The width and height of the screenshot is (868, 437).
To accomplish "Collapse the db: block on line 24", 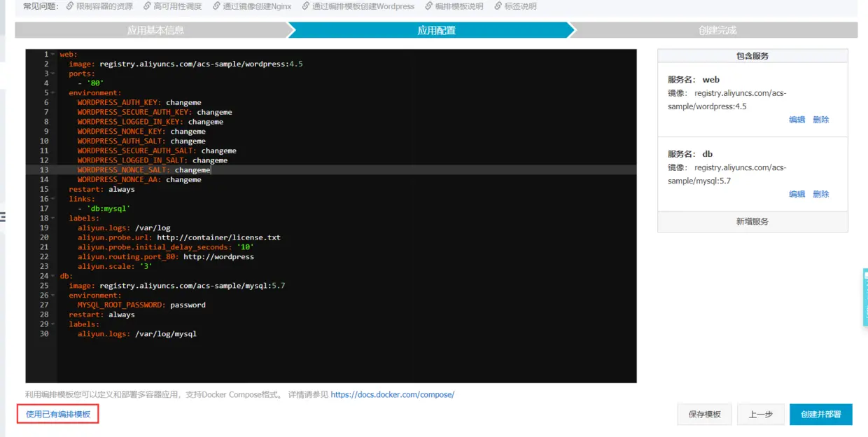I will pos(54,276).
